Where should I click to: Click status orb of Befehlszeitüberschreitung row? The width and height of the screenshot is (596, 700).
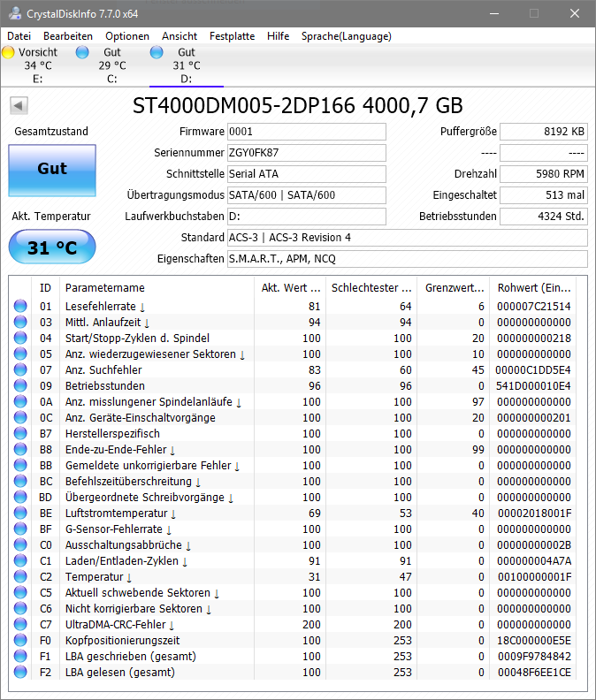(x=20, y=481)
